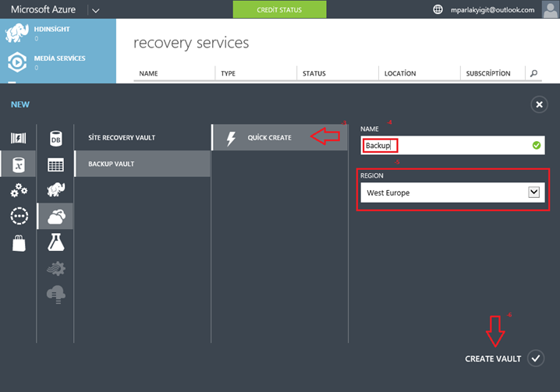
Task: Open the user avatar picture
Action: pos(551,9)
